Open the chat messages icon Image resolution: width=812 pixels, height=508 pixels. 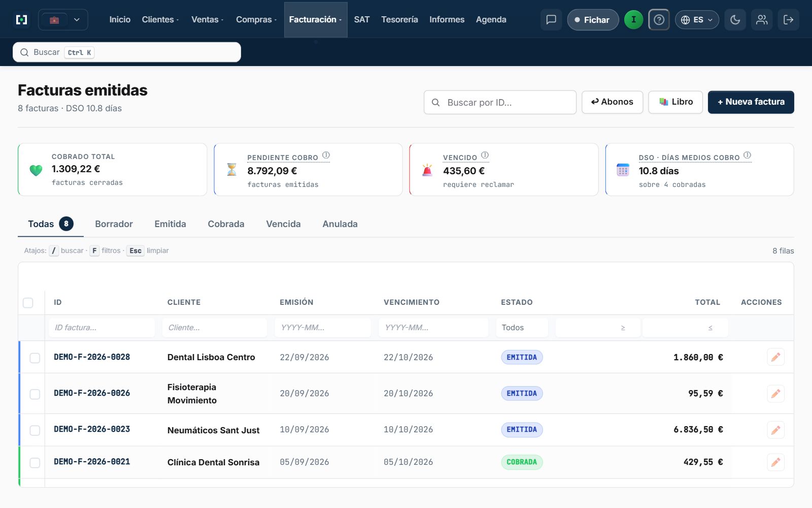[551, 20]
